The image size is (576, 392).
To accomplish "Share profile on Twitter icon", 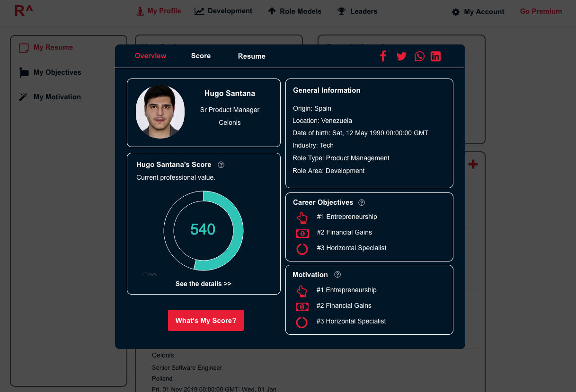I will (401, 56).
